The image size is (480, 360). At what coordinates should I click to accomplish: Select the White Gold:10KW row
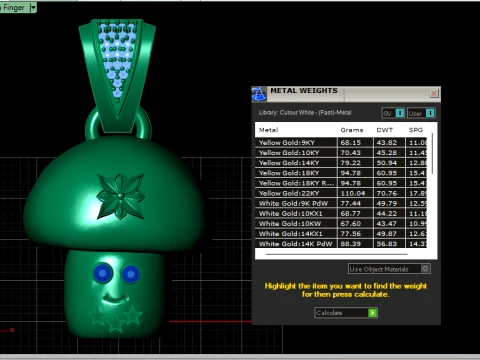point(341,223)
